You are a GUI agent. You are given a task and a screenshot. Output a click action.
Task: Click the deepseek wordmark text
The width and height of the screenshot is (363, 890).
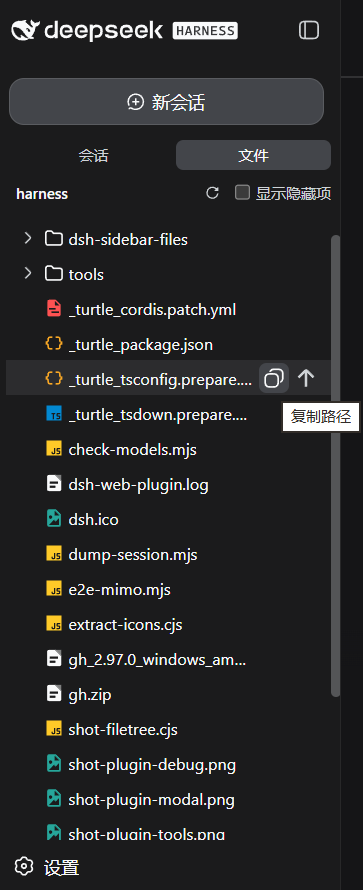tap(103, 30)
